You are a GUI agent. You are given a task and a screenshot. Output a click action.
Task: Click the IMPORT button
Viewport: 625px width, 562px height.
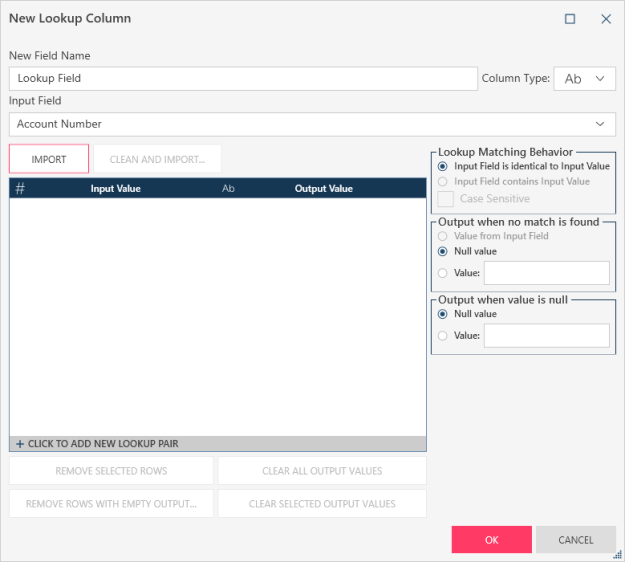49,159
